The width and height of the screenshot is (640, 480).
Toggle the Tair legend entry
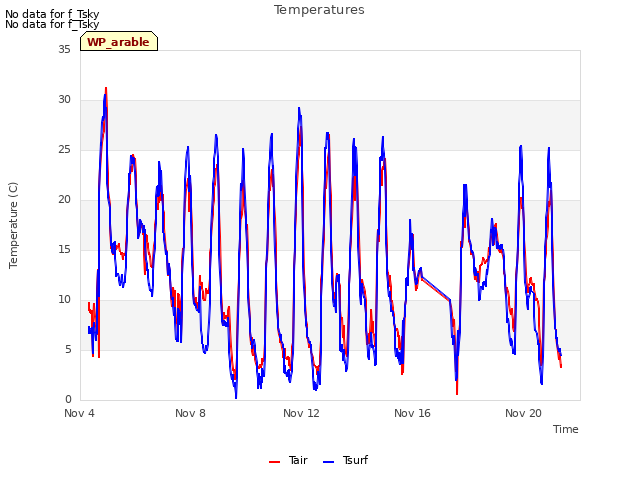288,460
